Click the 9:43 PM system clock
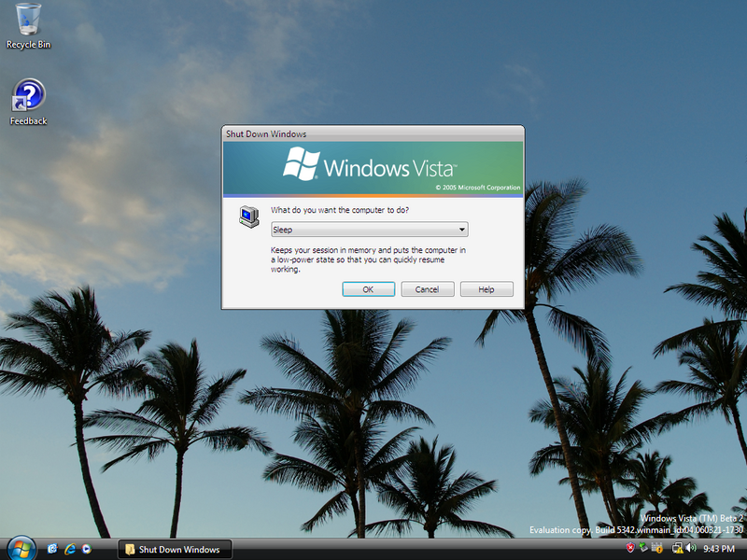Viewport: 747px width, 560px height. (x=719, y=549)
